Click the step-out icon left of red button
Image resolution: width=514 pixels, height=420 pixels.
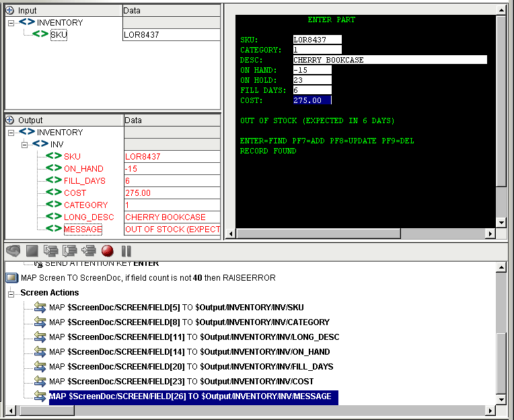pyautogui.click(x=88, y=251)
